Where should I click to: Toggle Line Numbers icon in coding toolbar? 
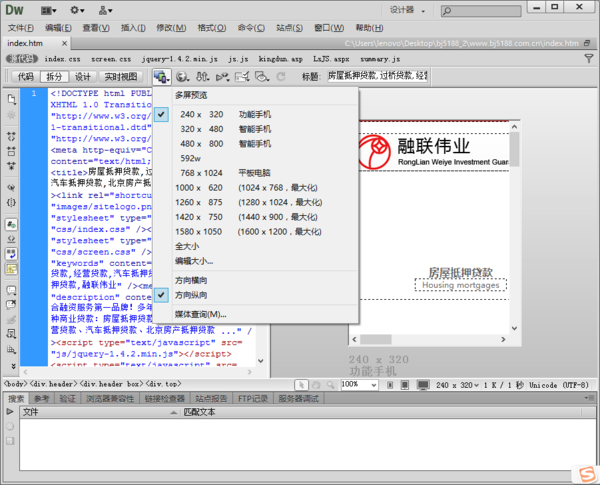click(x=11, y=224)
